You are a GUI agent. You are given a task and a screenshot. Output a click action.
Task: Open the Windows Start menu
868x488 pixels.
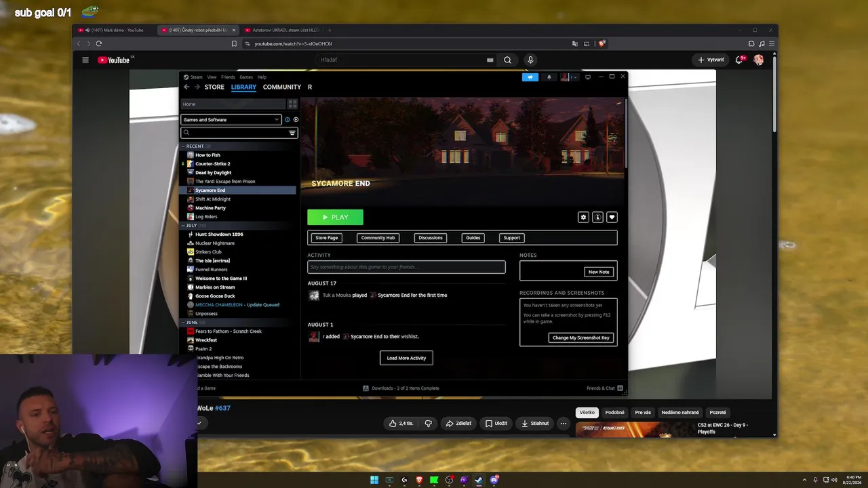click(x=374, y=480)
